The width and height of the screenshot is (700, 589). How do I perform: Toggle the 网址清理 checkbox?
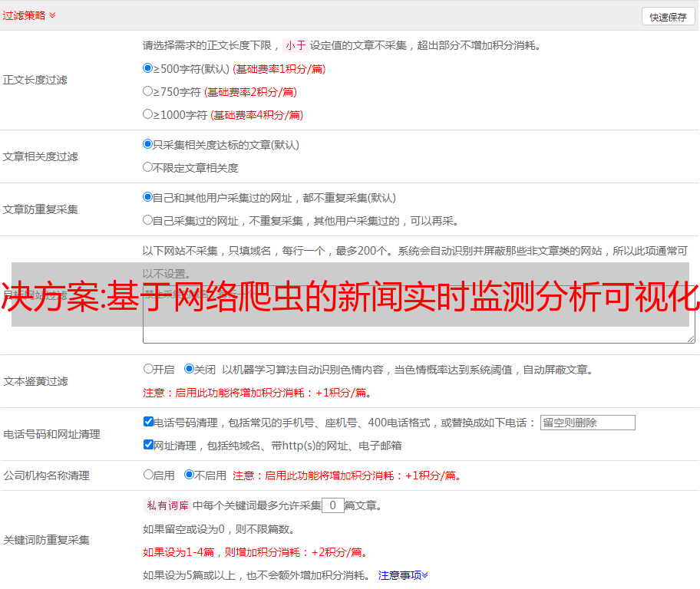[x=148, y=445]
